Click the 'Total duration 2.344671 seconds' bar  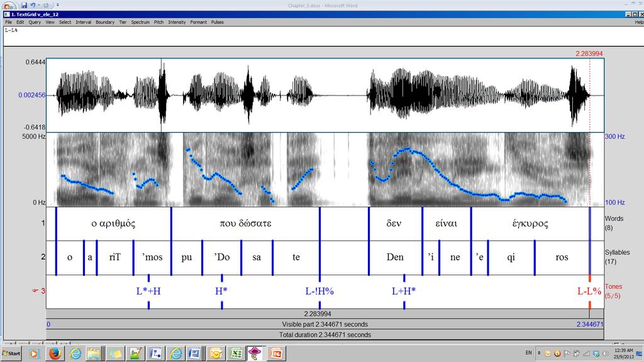[x=325, y=335]
